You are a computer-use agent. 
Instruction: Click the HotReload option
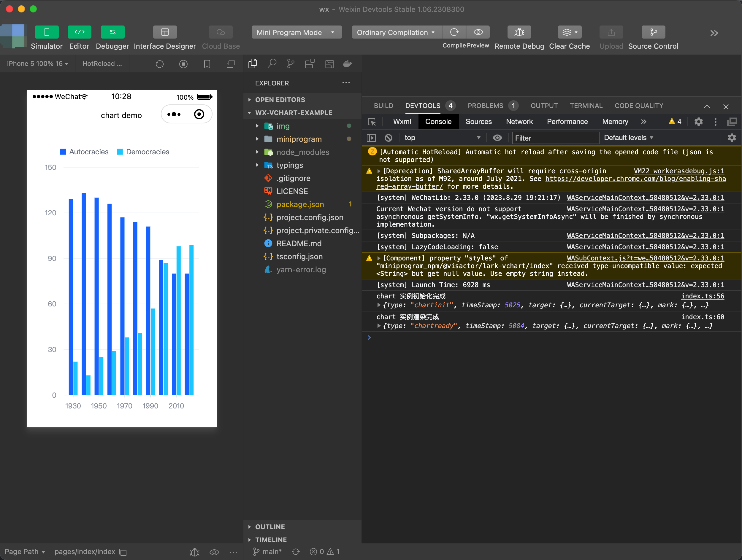[x=102, y=64]
